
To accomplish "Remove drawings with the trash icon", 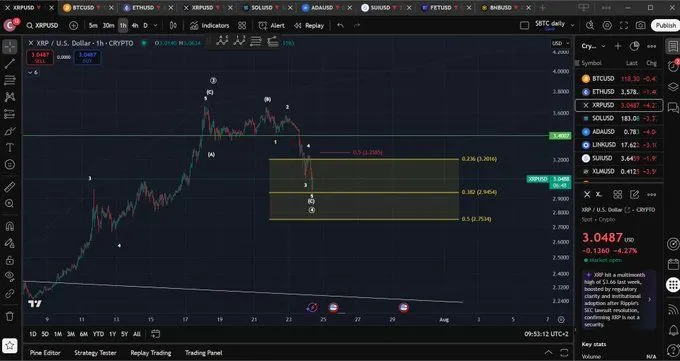I will click(x=10, y=316).
